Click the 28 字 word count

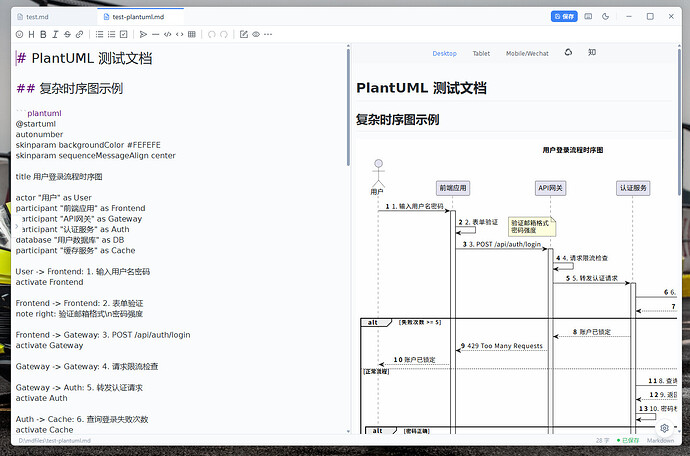coord(603,440)
